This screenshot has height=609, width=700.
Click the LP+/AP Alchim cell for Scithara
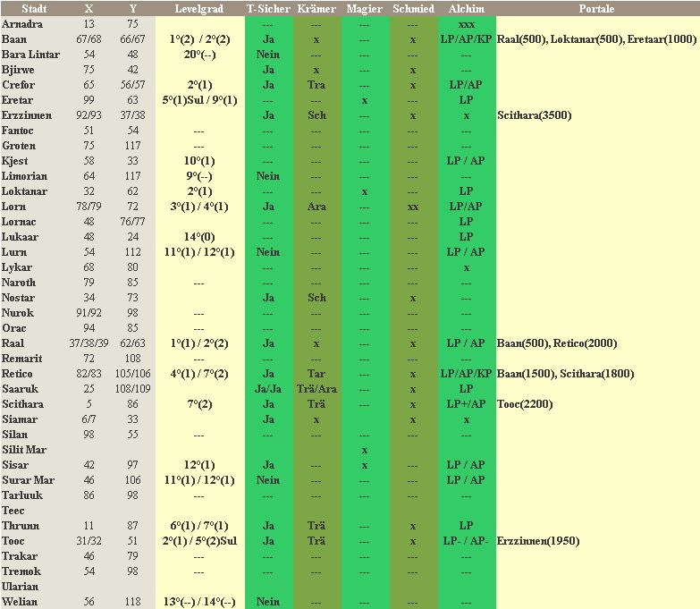coord(466,404)
